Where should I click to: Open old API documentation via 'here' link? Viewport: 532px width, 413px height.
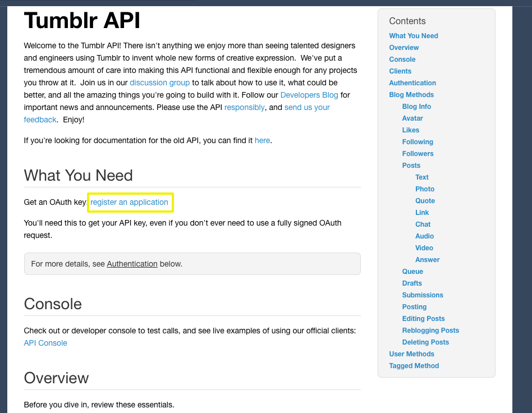point(262,140)
